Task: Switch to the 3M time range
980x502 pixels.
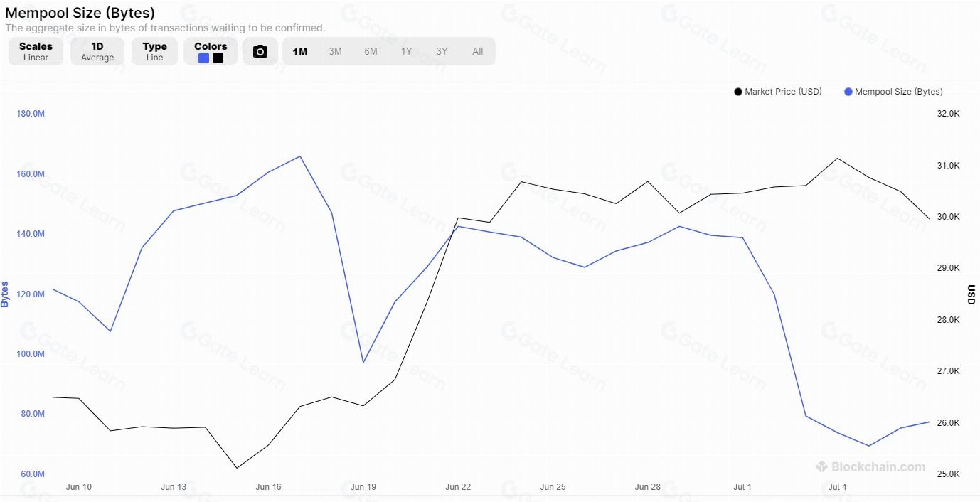Action: [335, 51]
